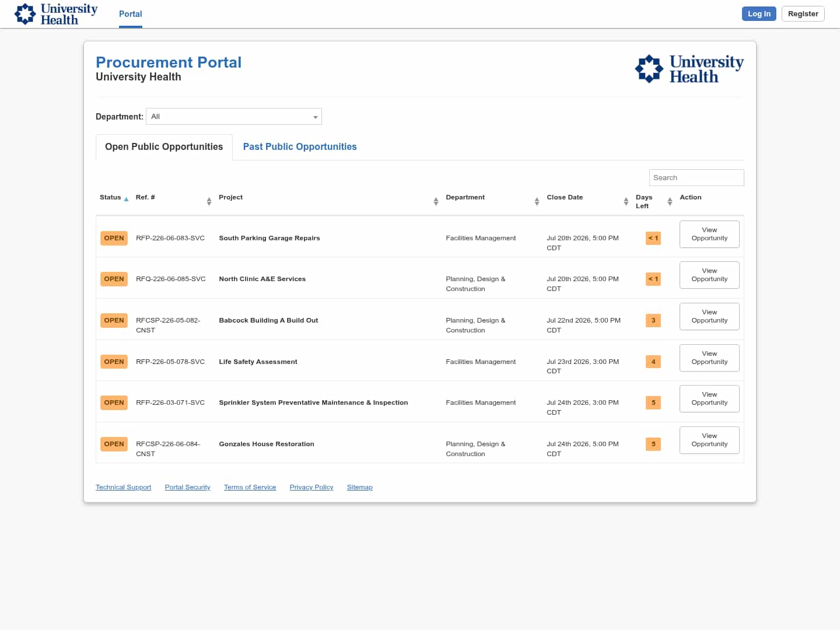The height and width of the screenshot is (630, 840).
Task: Sort by Close Date column arrows
Action: pos(626,201)
